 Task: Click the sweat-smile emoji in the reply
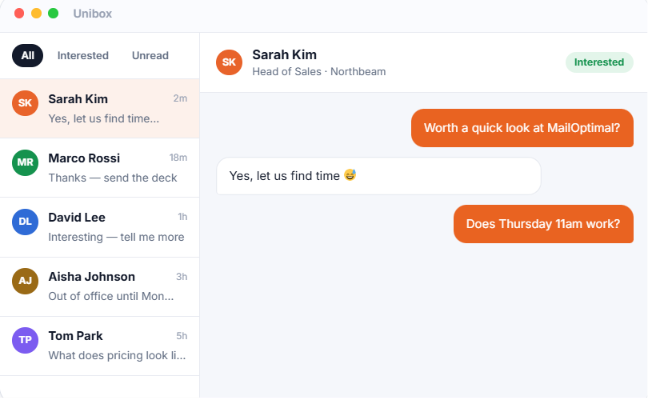pos(350,175)
